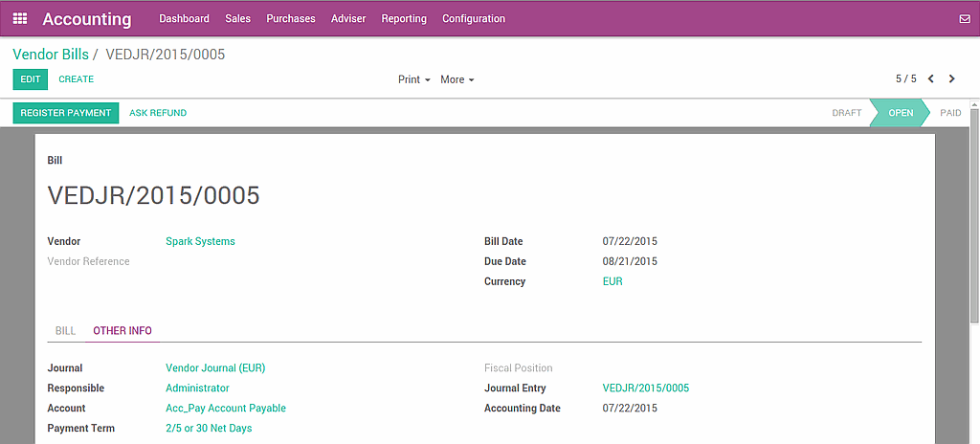Open the messages envelope icon
The width and height of the screenshot is (980, 444).
964,19
